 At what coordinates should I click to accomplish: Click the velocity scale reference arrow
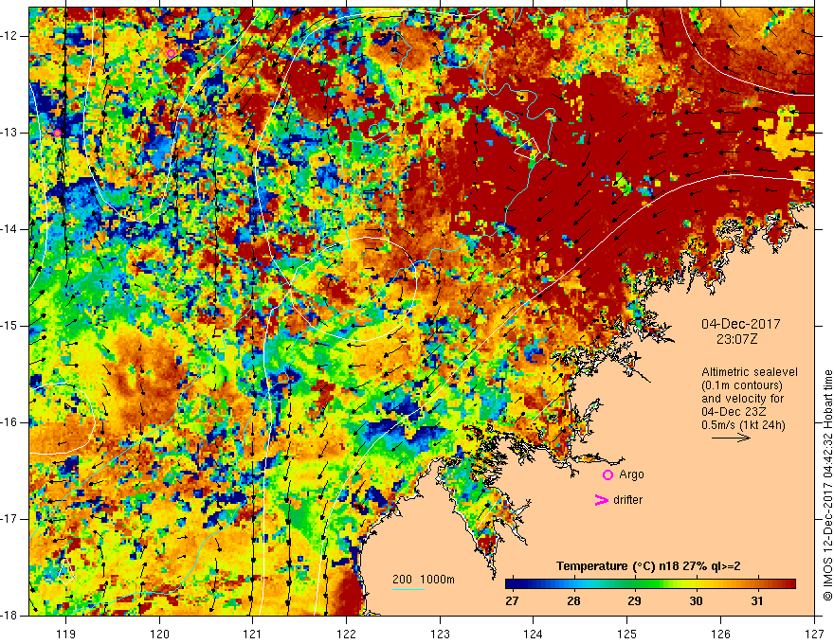731,438
